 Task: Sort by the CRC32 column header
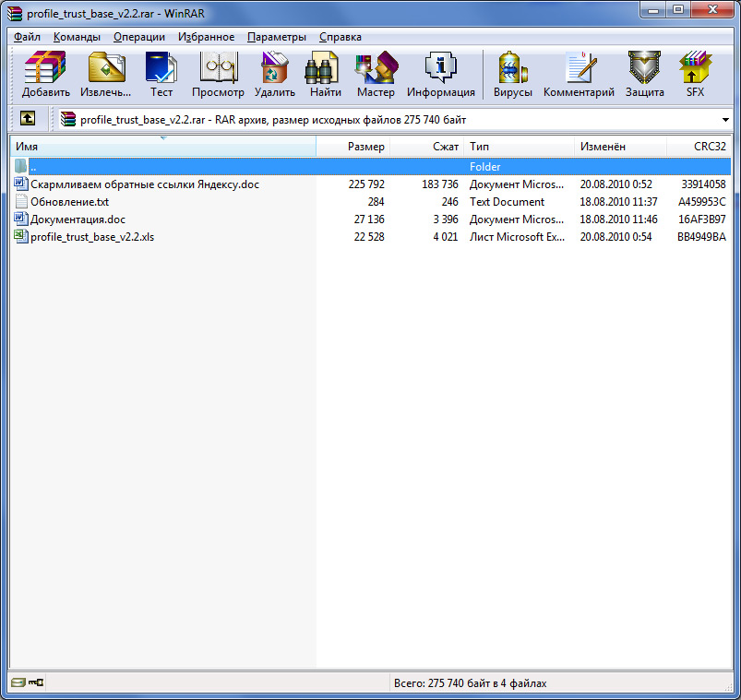click(699, 147)
